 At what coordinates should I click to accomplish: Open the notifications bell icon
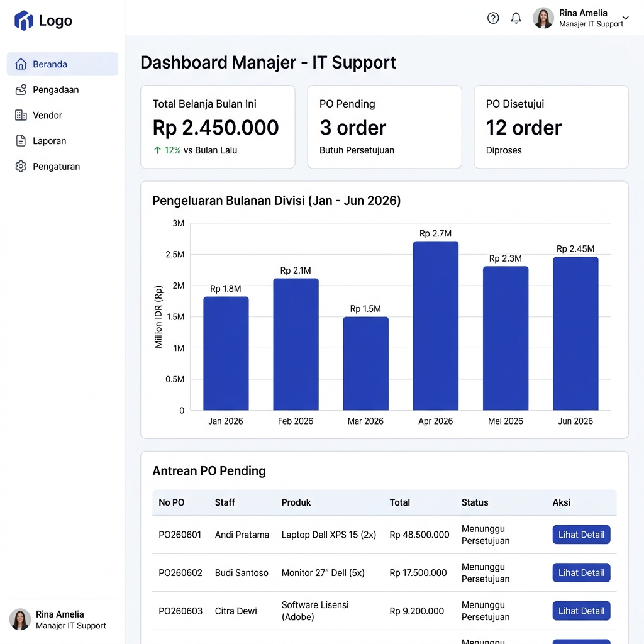tap(516, 18)
